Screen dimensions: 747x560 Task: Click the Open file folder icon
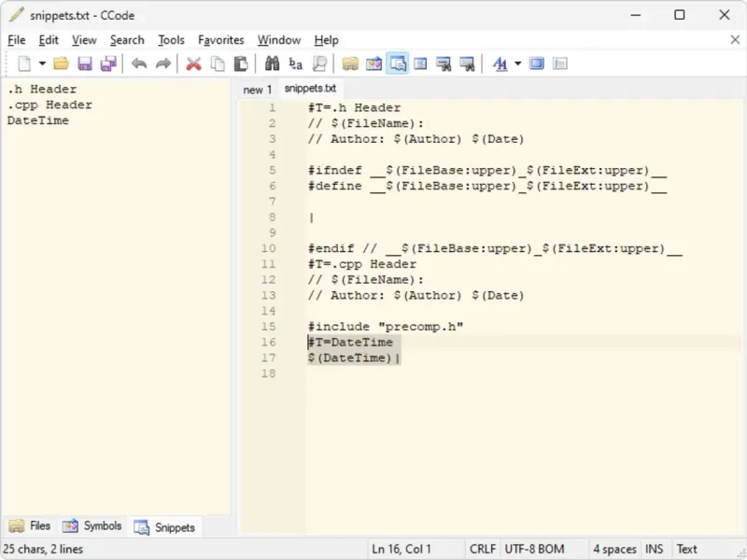click(61, 63)
